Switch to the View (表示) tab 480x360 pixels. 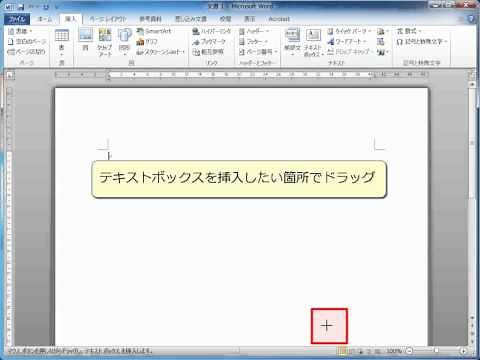[x=250, y=19]
